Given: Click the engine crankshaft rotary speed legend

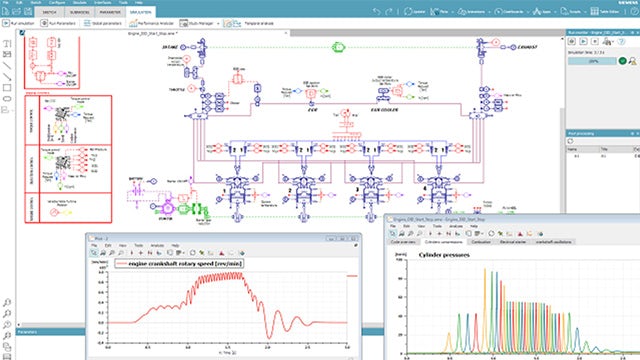Looking at the screenshot, I should [x=180, y=264].
